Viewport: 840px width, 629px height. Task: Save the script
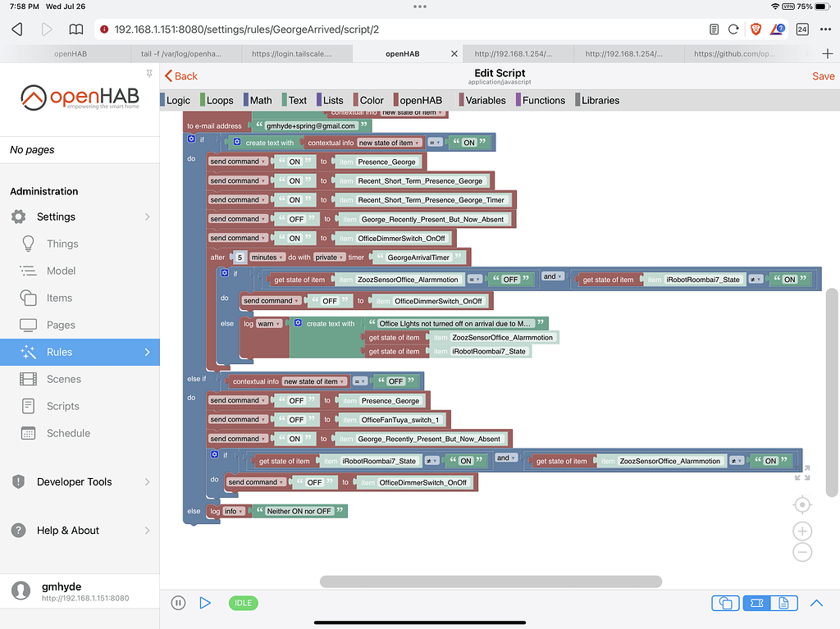(823, 75)
